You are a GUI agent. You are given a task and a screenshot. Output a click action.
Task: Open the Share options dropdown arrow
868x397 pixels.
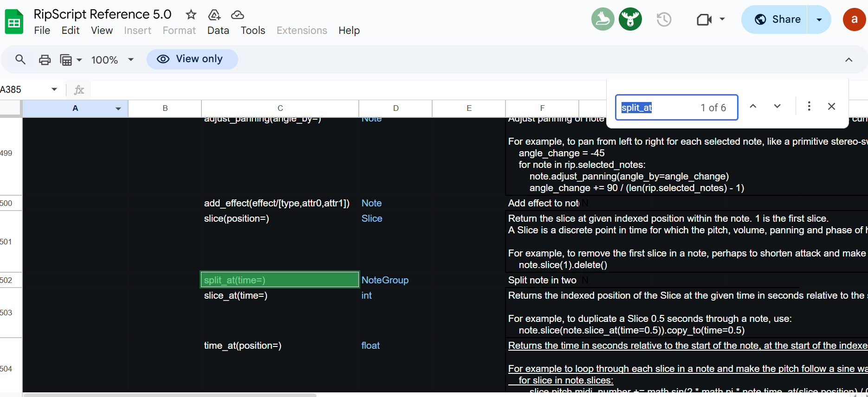click(x=819, y=19)
